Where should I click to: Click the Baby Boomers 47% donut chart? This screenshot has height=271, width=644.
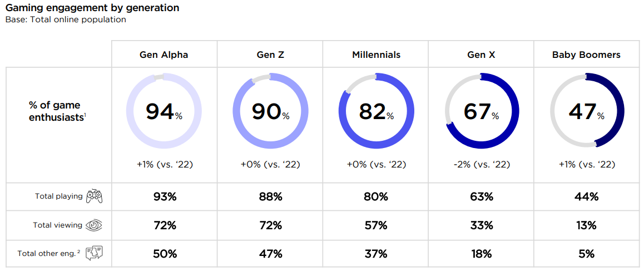point(586,111)
